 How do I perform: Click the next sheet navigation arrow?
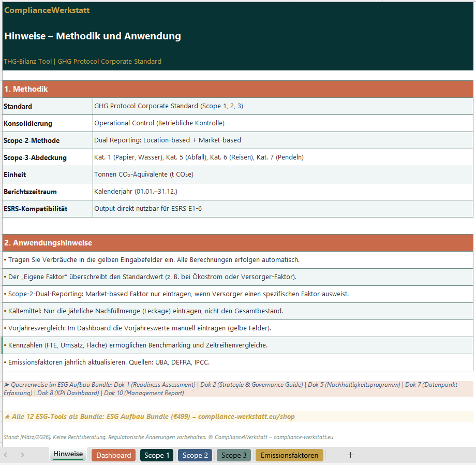point(22,455)
